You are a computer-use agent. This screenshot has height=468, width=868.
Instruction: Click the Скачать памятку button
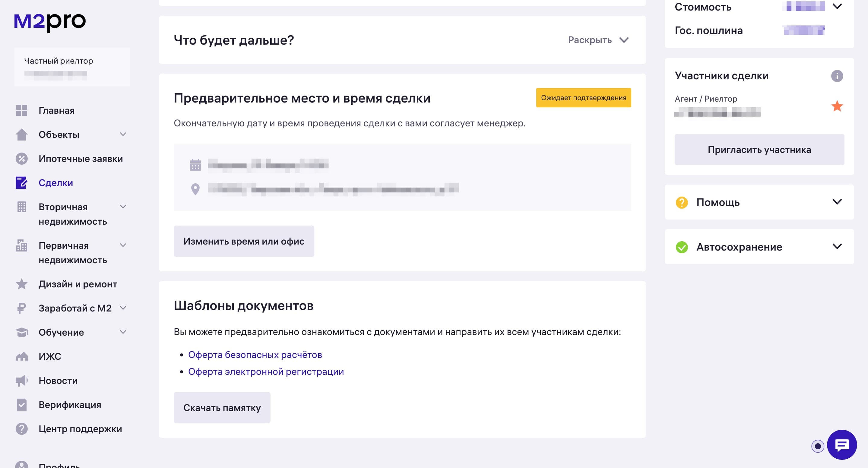tap(222, 408)
